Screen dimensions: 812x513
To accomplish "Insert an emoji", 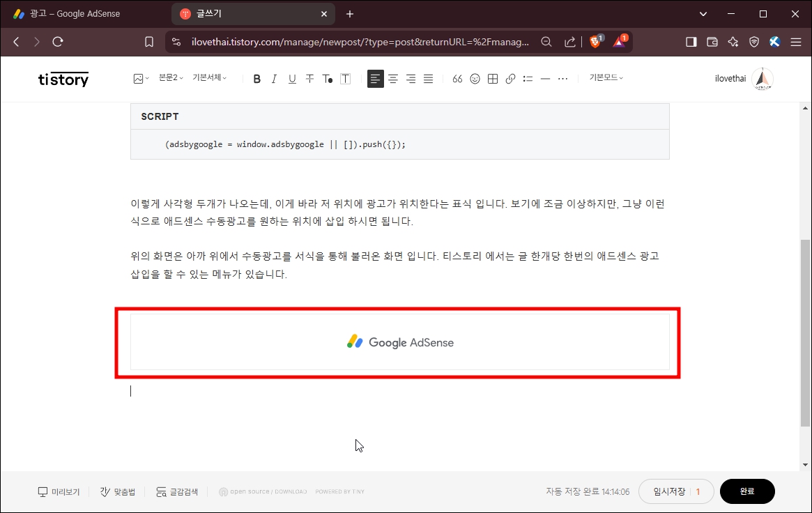I will pos(475,78).
